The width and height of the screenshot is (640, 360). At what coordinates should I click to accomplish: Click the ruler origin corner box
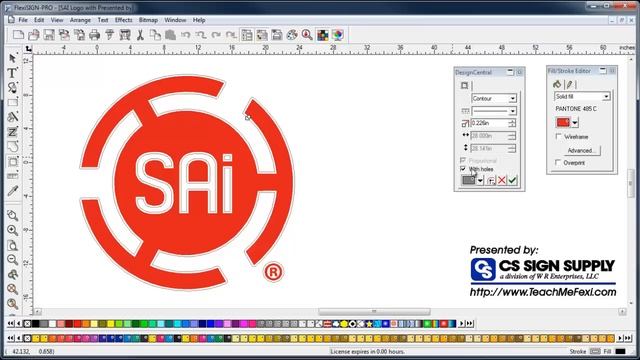[x=28, y=49]
